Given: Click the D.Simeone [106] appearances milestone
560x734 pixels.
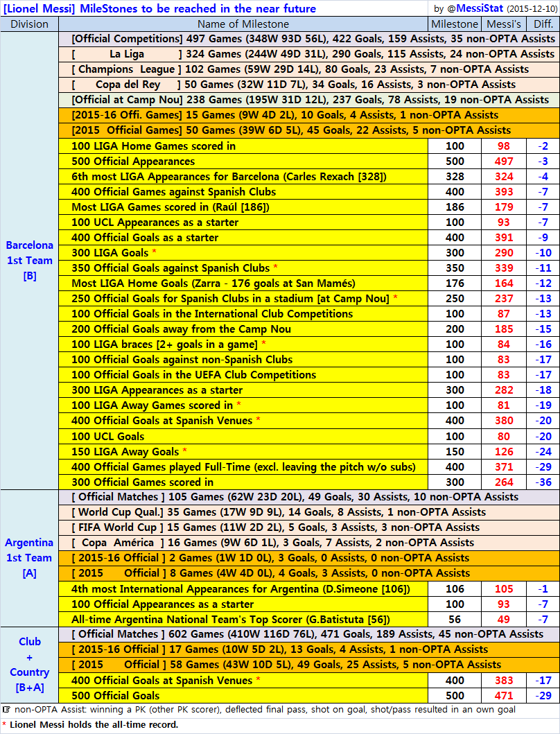Looking at the screenshot, I should [243, 589].
